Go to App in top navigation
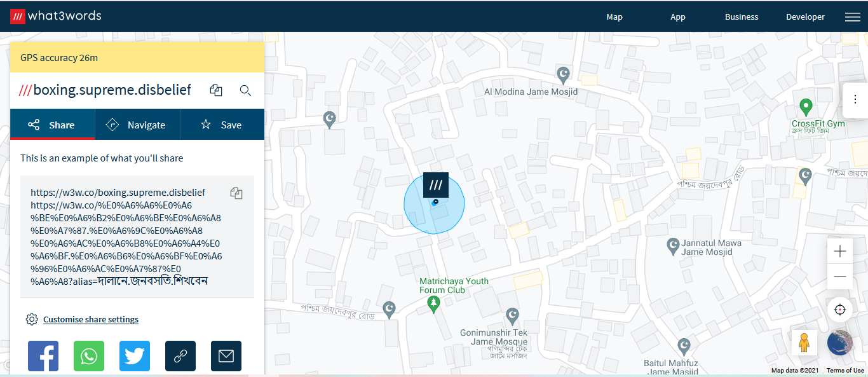 [678, 17]
